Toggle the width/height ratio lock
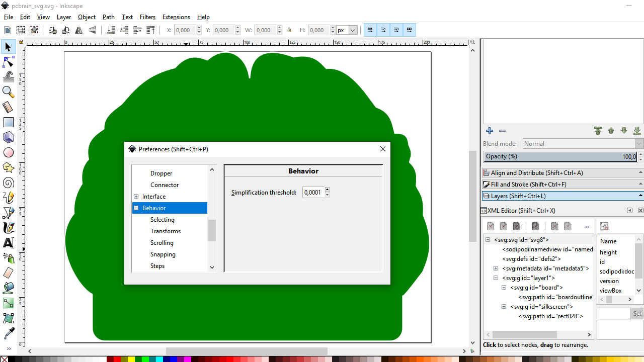This screenshot has width=644, height=362. pos(289,30)
